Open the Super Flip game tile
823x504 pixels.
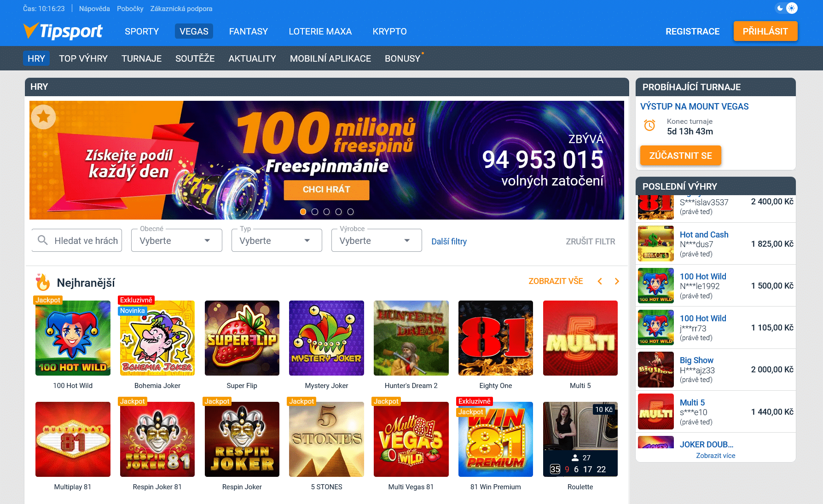pos(242,338)
